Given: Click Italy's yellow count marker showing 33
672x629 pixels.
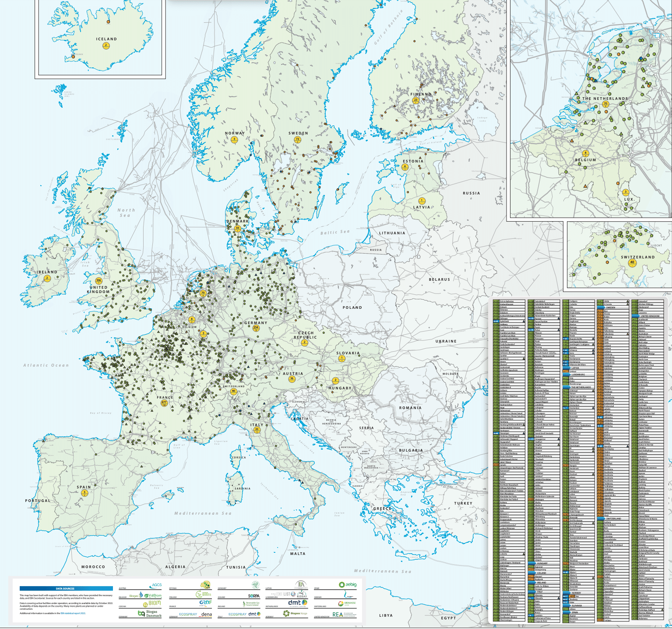Looking at the screenshot, I should 257,430.
